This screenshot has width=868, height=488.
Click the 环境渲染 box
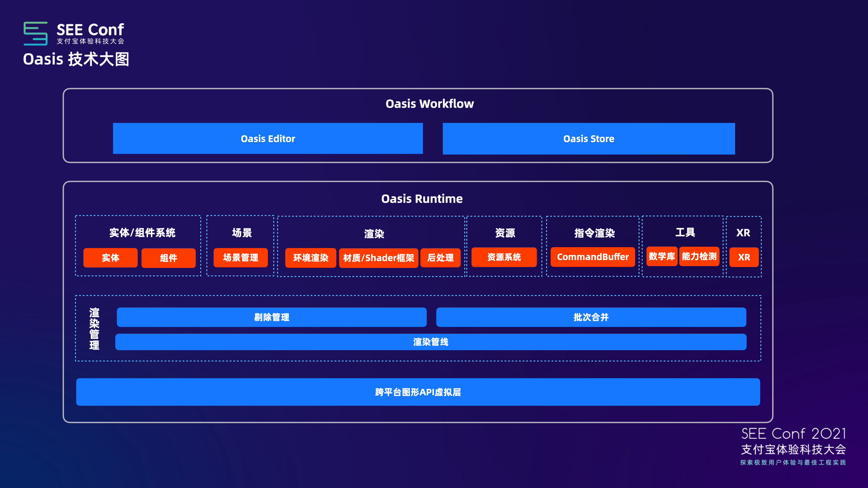point(310,258)
